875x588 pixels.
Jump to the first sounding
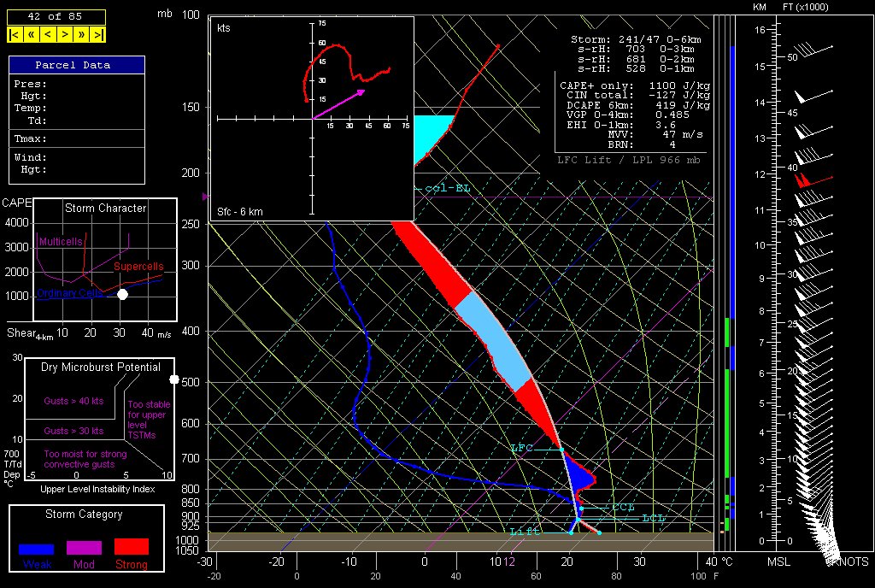click(x=15, y=34)
